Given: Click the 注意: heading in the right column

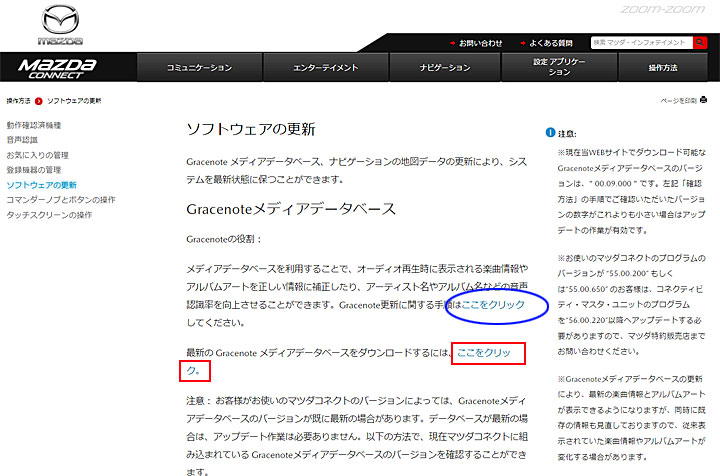Looking at the screenshot, I should tap(567, 134).
